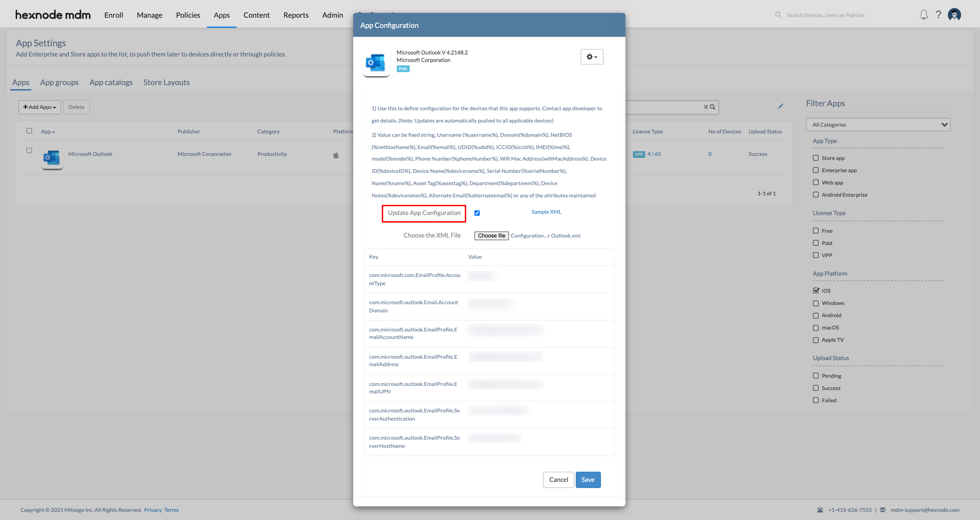980x520 pixels.
Task: Open the mdm-support@hexnode.com email link
Action: pyautogui.click(x=925, y=510)
